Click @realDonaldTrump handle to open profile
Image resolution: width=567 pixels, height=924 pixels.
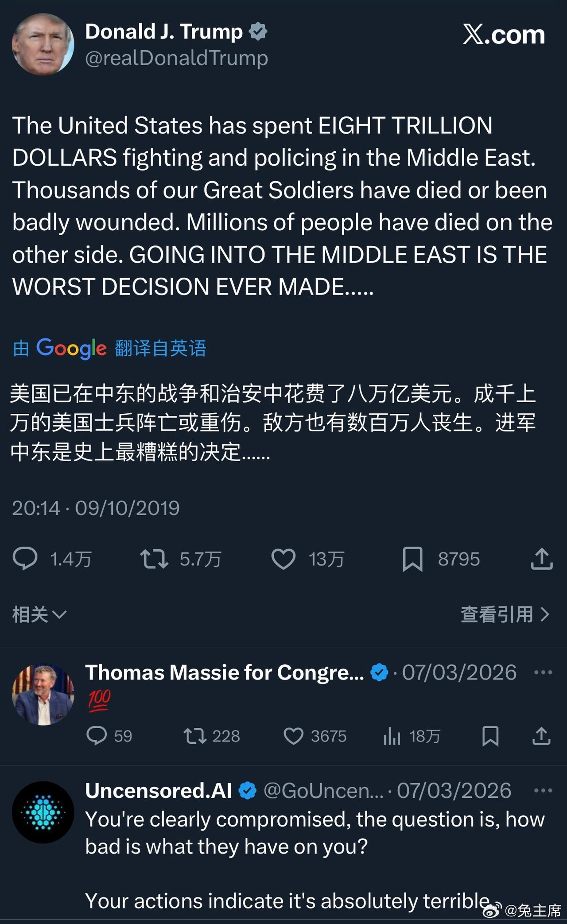177,57
